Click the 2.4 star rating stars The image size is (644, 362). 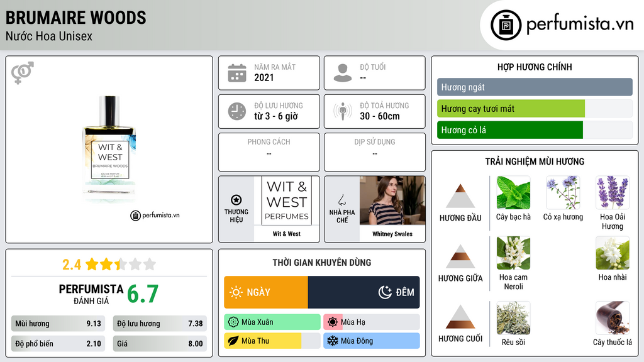[121, 265]
